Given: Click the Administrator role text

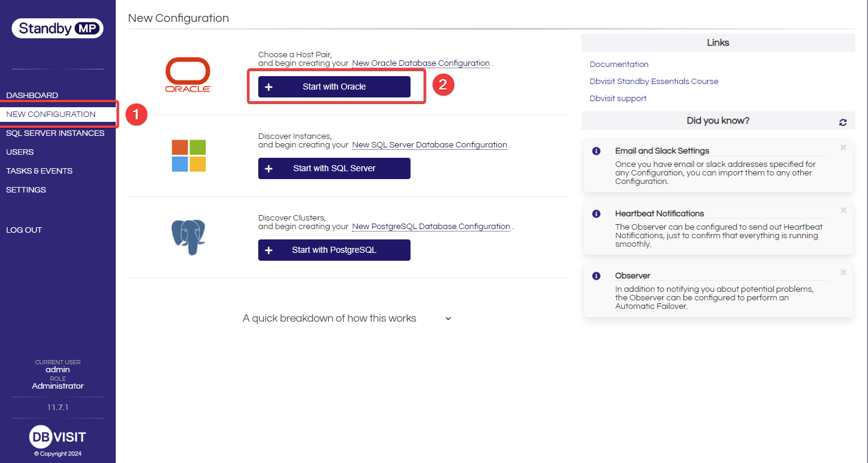Looking at the screenshot, I should (58, 386).
